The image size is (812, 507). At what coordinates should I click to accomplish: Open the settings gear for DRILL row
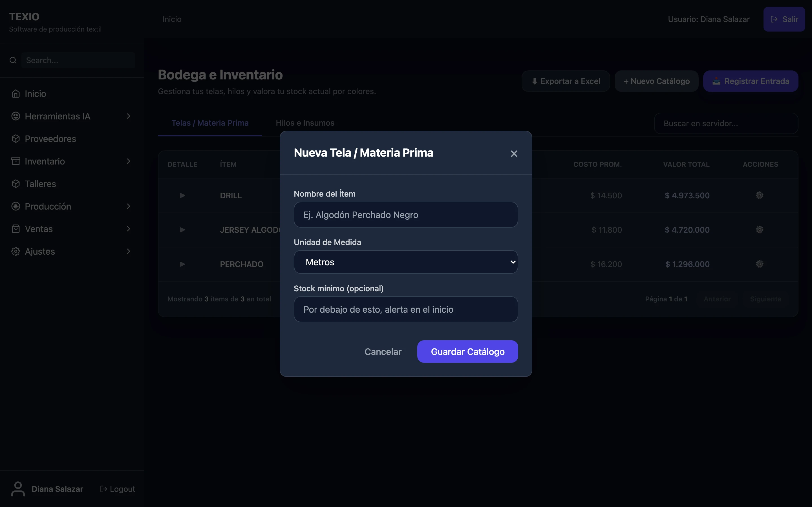pos(760,195)
